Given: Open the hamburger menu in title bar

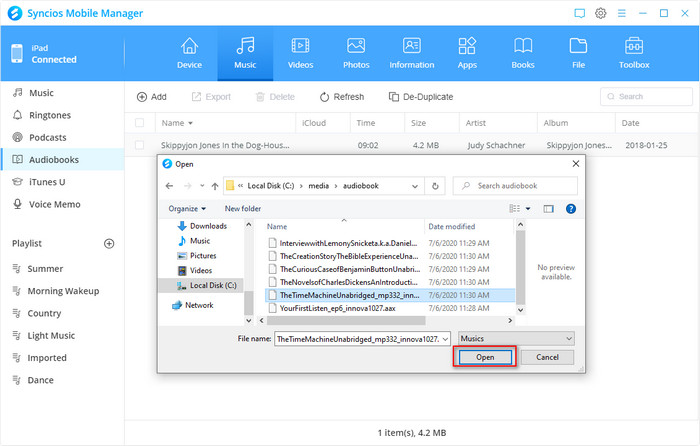Looking at the screenshot, I should pos(621,13).
